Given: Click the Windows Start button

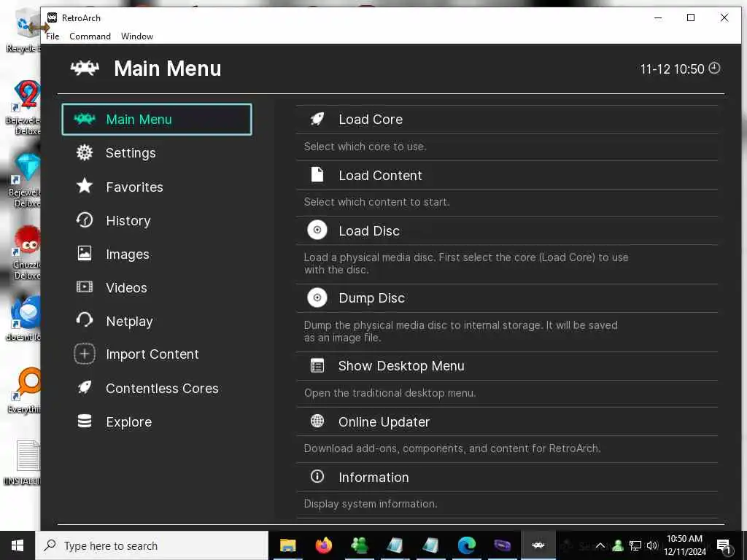Looking at the screenshot, I should (x=18, y=545).
